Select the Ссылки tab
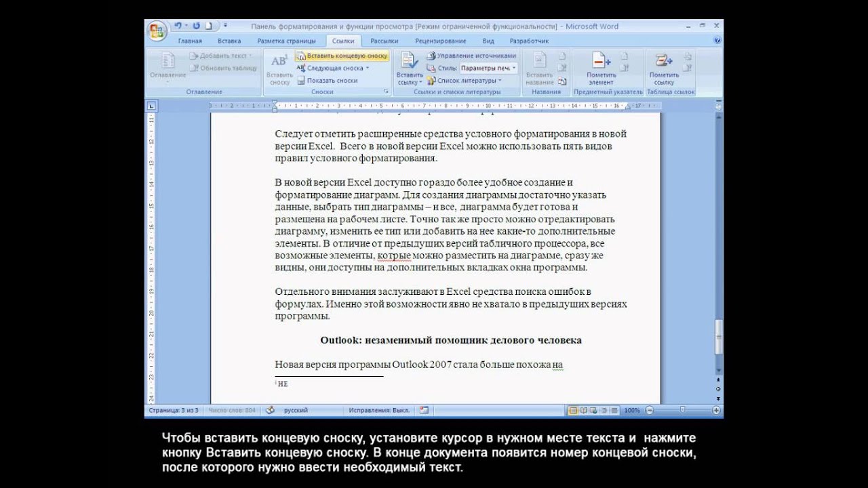The image size is (868, 488). tap(343, 41)
